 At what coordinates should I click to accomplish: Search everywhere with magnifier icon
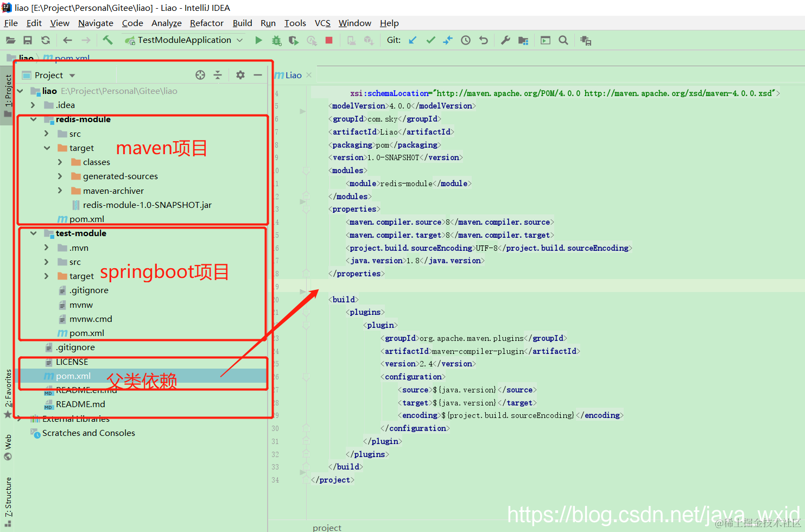click(x=563, y=40)
